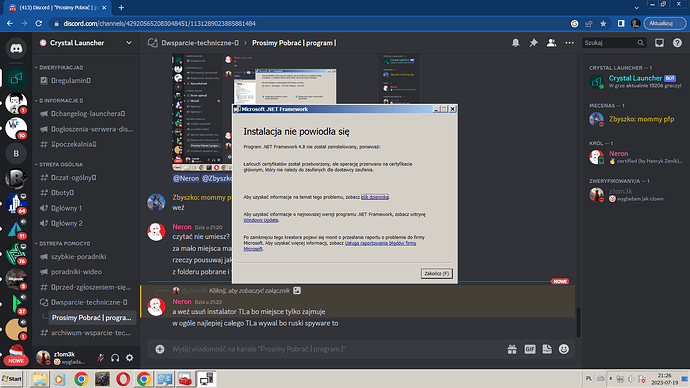Click the Aktualizuj browser update button
The height and width of the screenshot is (388, 690).
pyautogui.click(x=664, y=23)
